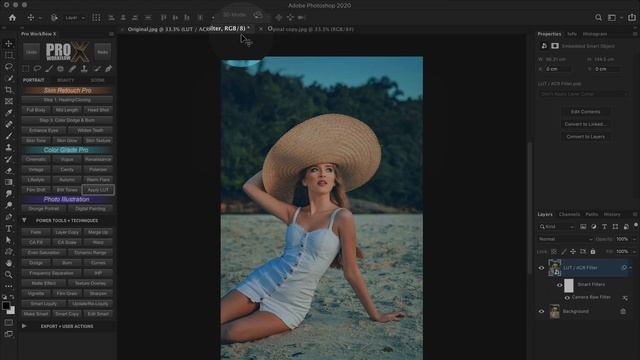The width and height of the screenshot is (640, 360).
Task: Click the type layer filter icon
Action: point(604,227)
